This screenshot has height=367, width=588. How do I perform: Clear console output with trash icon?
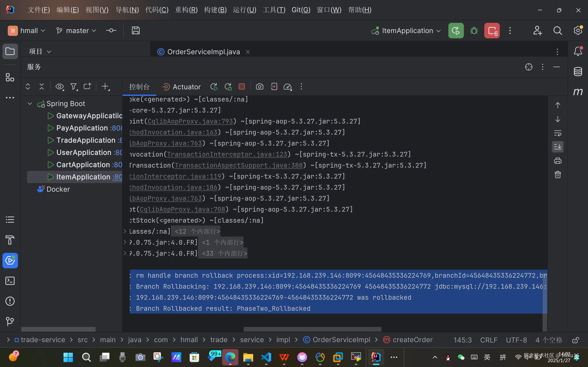pos(558,175)
